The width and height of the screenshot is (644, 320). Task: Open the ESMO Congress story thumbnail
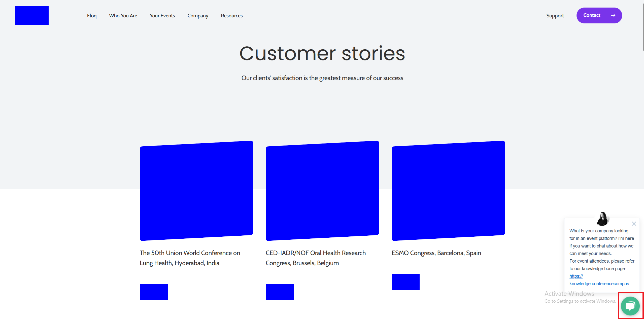(x=448, y=191)
